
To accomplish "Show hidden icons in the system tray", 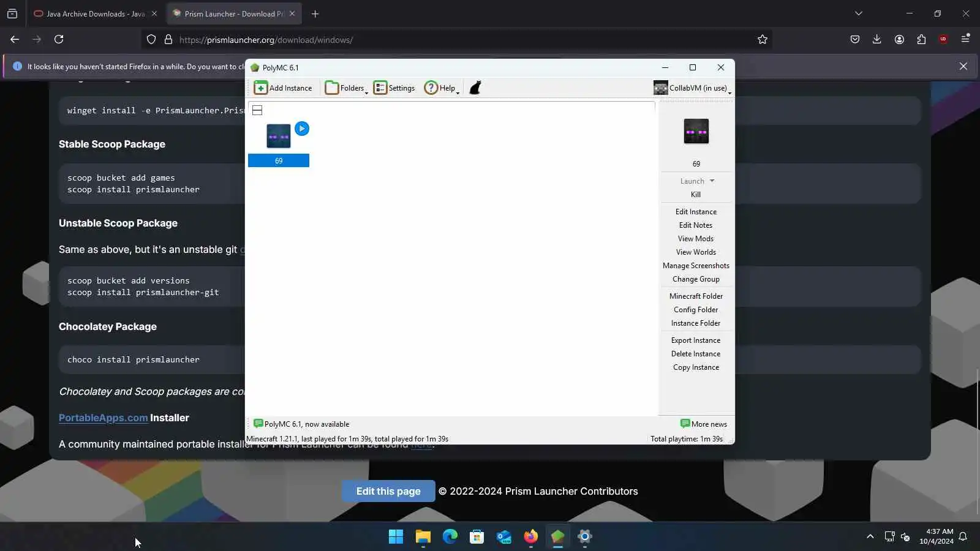I will (870, 537).
